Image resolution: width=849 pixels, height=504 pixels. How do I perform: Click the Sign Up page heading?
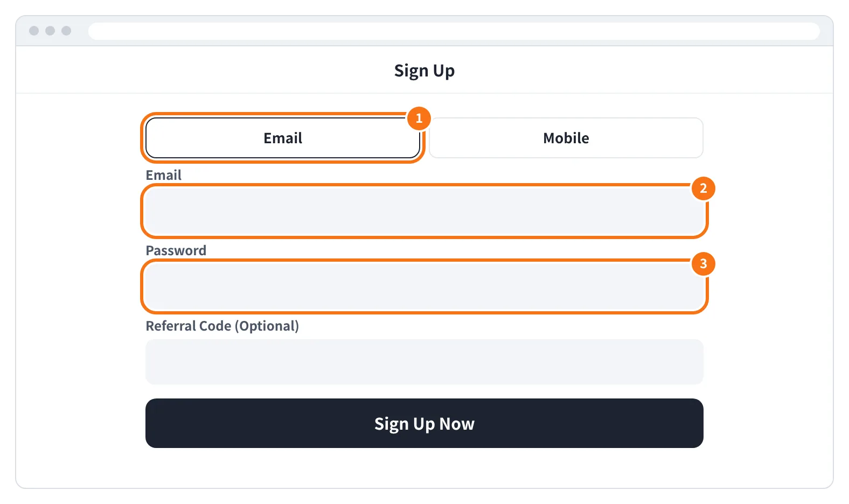pos(424,71)
